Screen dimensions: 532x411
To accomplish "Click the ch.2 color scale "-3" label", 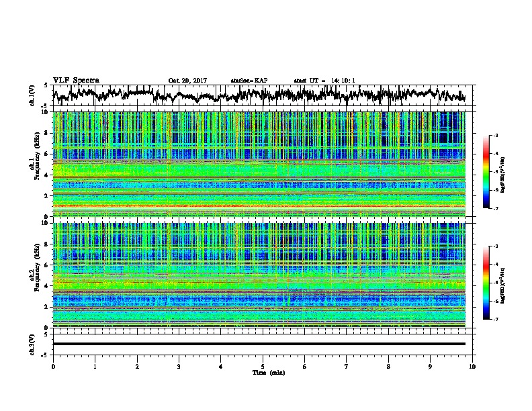I will click(x=495, y=246).
